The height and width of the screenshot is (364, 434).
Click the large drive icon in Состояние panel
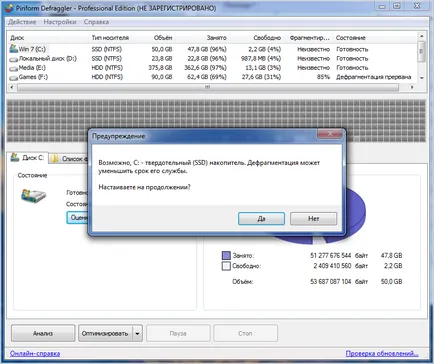pyautogui.click(x=33, y=196)
